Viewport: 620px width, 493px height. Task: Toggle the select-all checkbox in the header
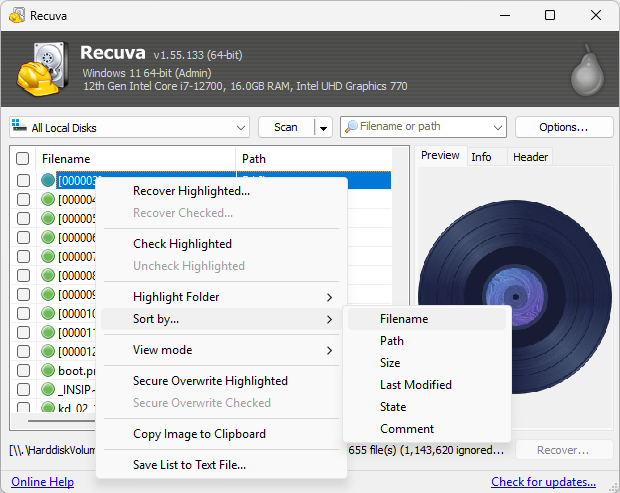pyautogui.click(x=23, y=159)
